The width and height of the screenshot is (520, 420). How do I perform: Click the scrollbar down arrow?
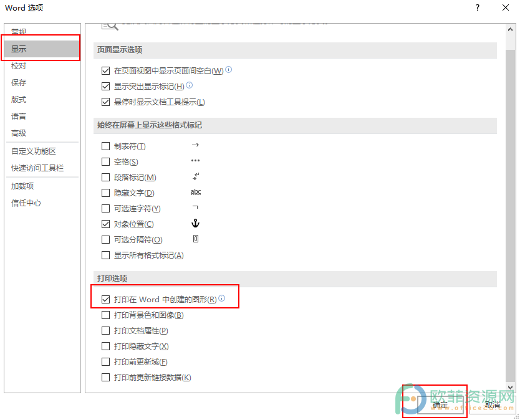coord(511,387)
